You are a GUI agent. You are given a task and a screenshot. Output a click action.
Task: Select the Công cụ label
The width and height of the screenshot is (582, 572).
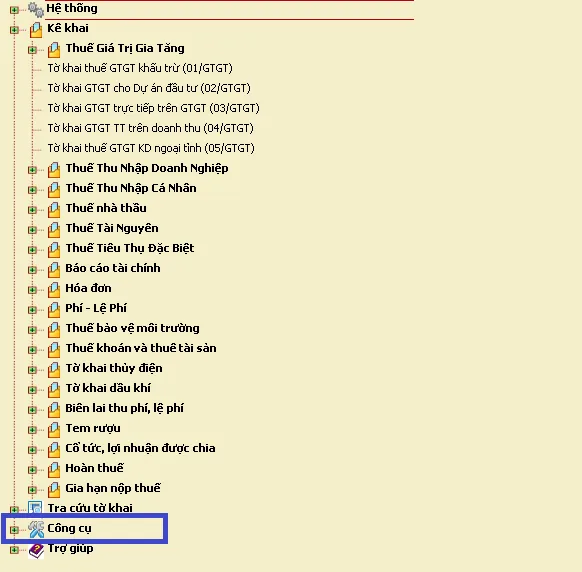(69, 528)
